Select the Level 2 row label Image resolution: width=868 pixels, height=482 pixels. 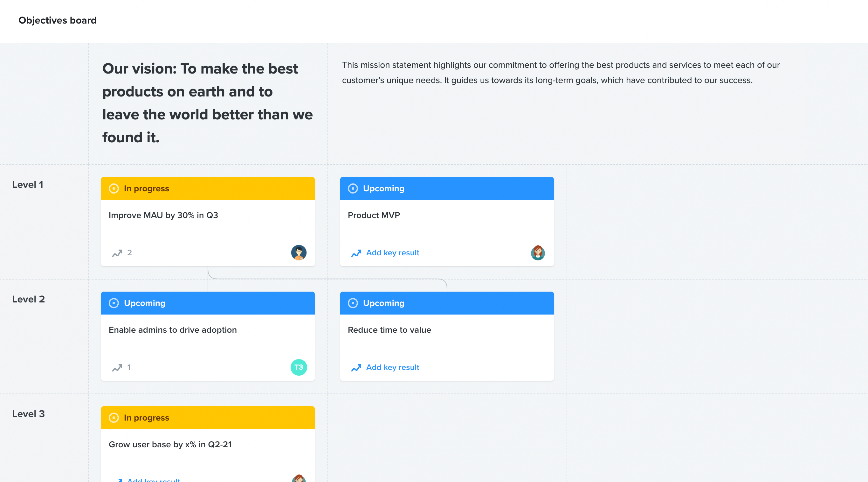click(x=28, y=300)
